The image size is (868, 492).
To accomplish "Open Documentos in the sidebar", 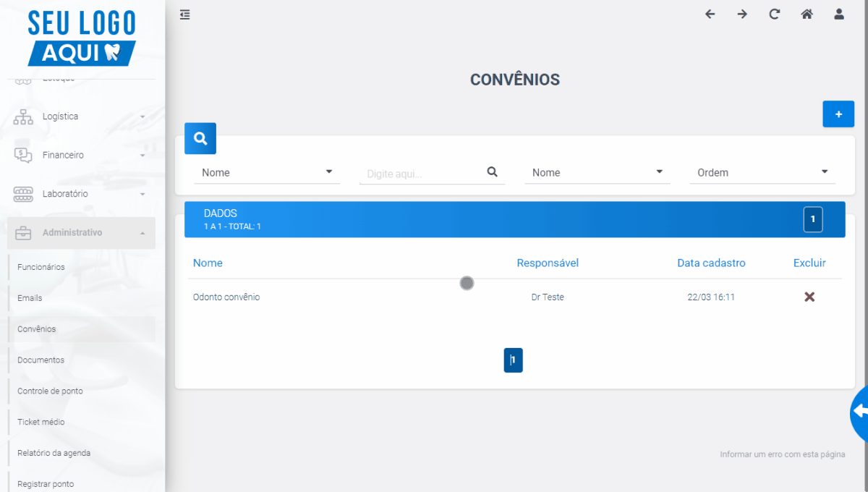I will coord(41,360).
